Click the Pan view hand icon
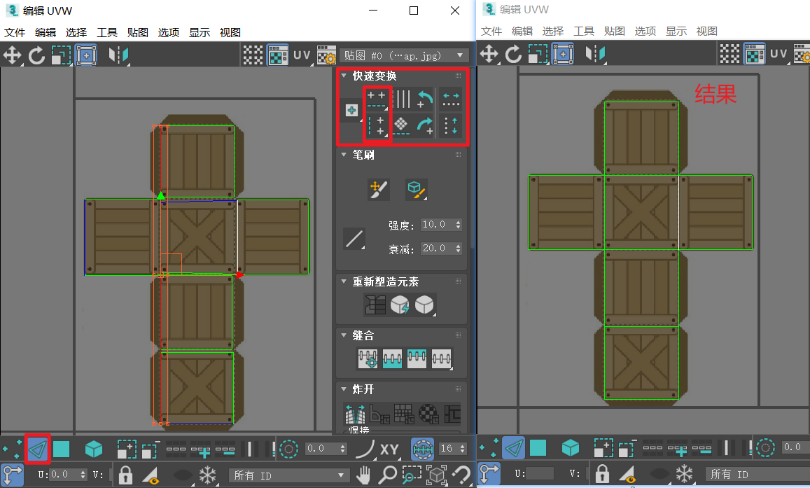Screen dimensions: 810x488 (365, 474)
